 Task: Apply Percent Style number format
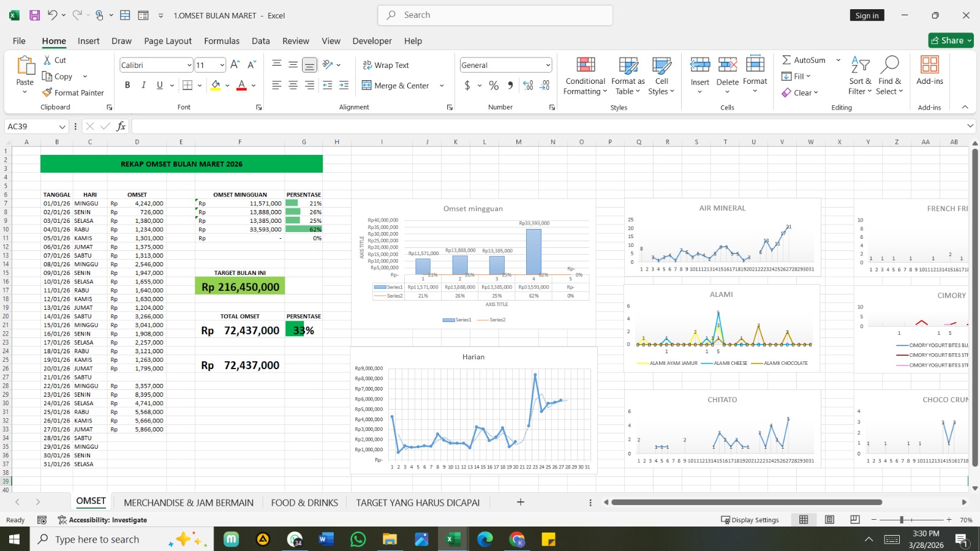[x=494, y=86]
